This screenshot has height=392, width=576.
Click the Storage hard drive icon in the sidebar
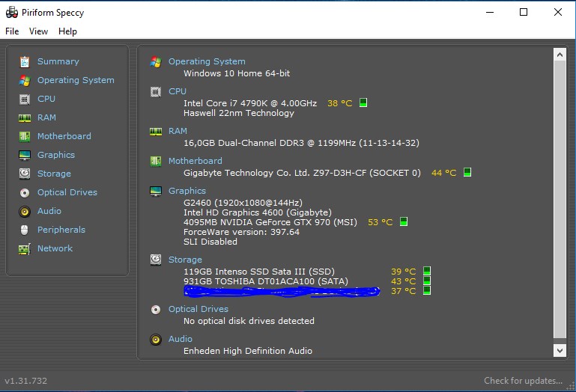pyautogui.click(x=25, y=174)
